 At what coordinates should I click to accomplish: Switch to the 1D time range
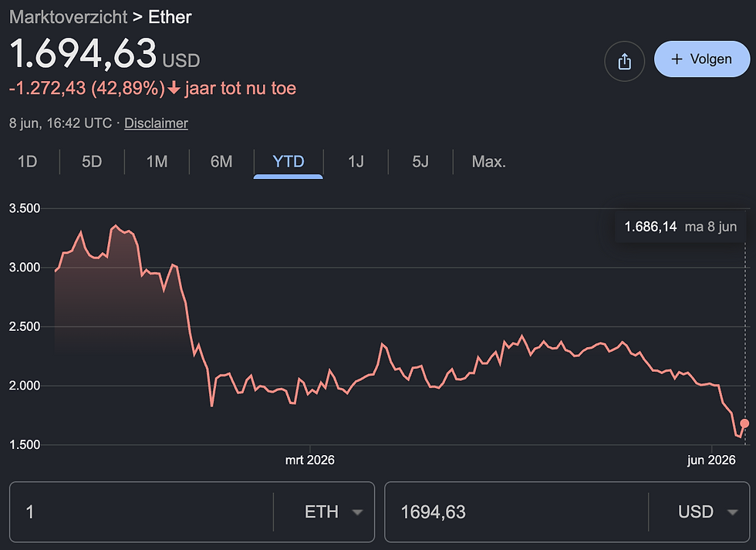click(x=28, y=161)
